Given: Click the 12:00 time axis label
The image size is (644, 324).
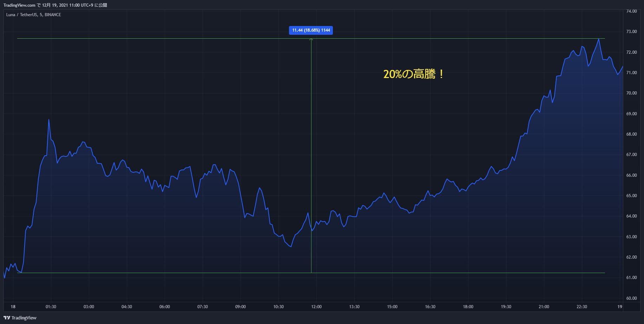Looking at the screenshot, I should [316, 307].
